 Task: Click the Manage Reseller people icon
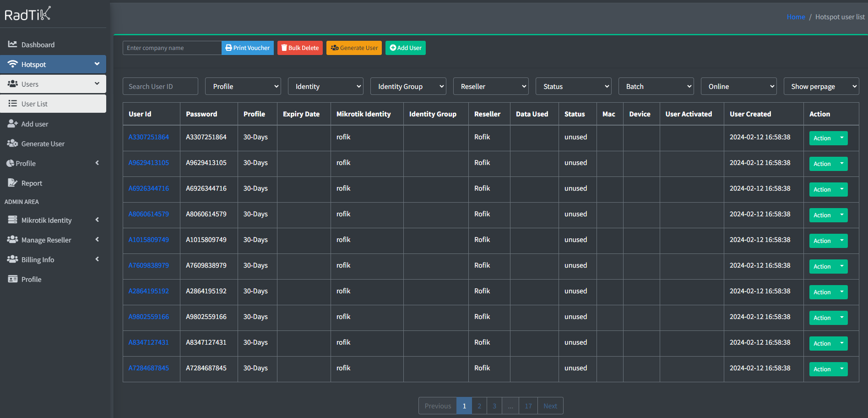(x=13, y=240)
